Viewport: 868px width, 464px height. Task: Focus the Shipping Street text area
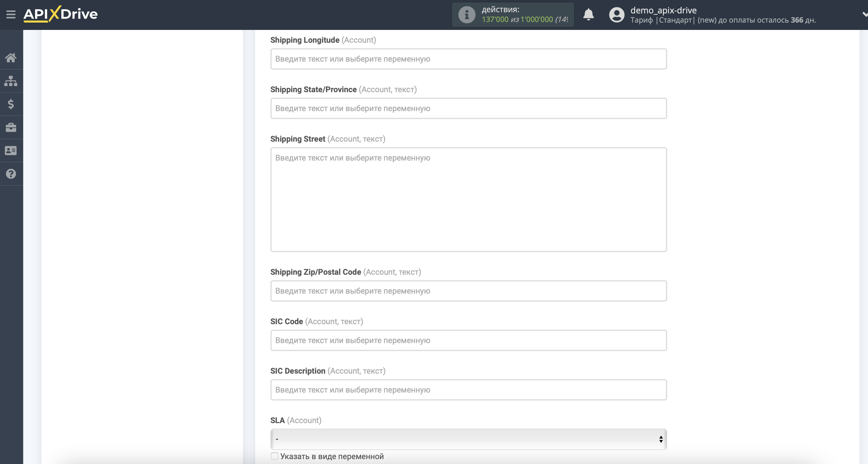[x=468, y=199]
